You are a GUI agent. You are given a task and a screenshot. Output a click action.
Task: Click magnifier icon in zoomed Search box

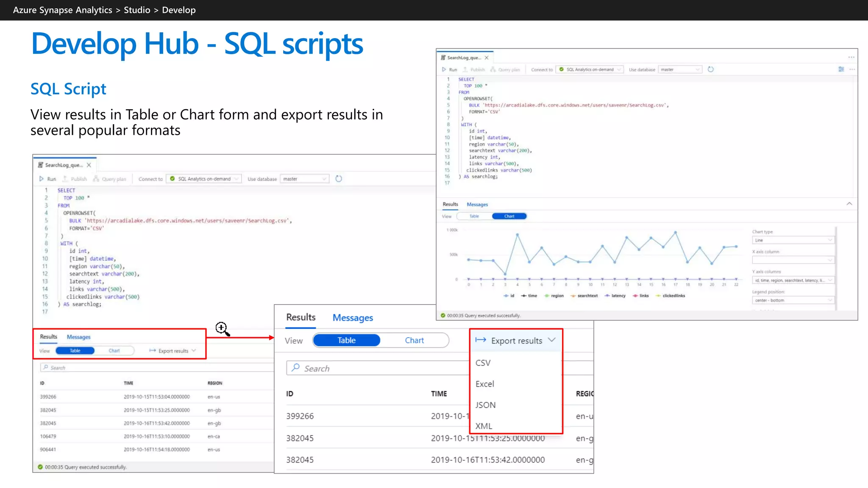[x=296, y=368]
